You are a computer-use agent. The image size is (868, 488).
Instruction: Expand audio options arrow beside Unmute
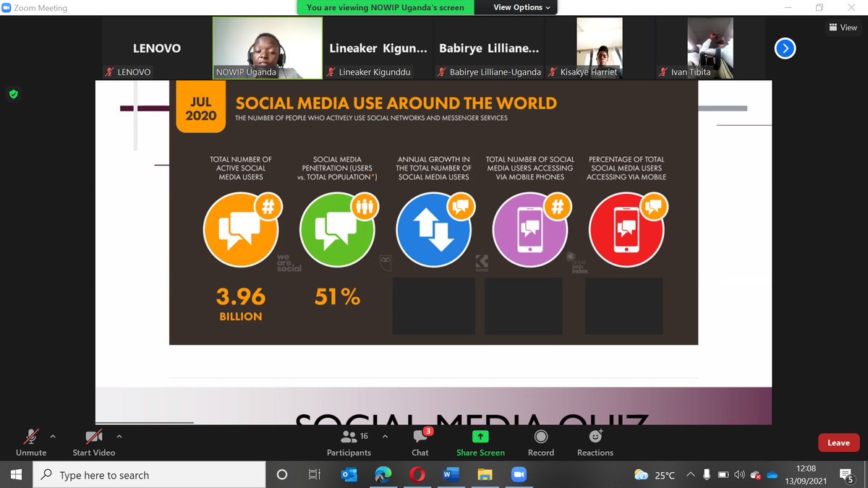[53, 437]
